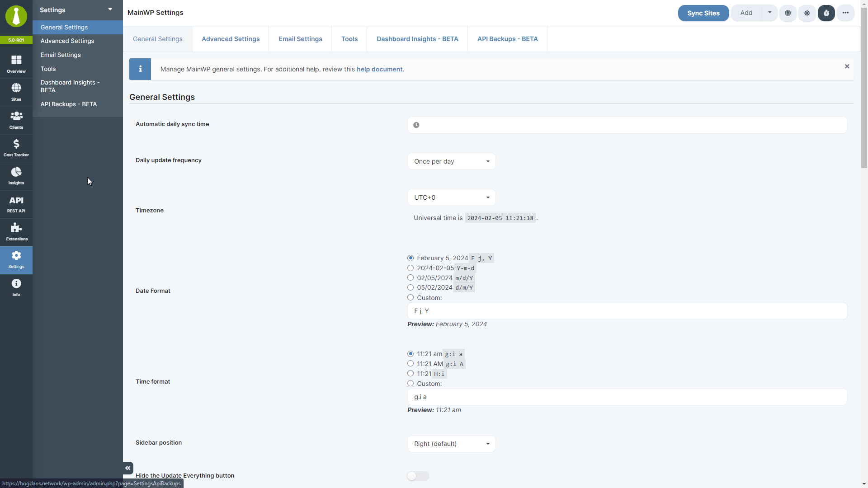Select date format d/m/Y

[x=410, y=287]
